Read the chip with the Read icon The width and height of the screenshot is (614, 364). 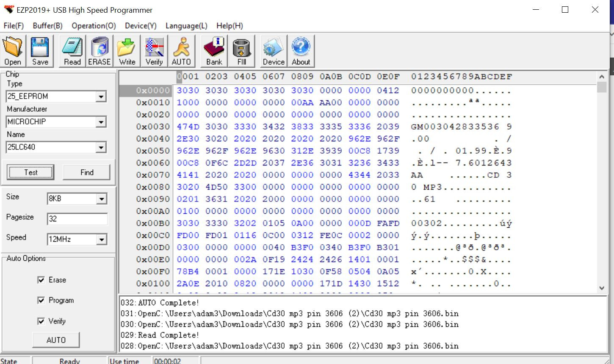click(71, 51)
